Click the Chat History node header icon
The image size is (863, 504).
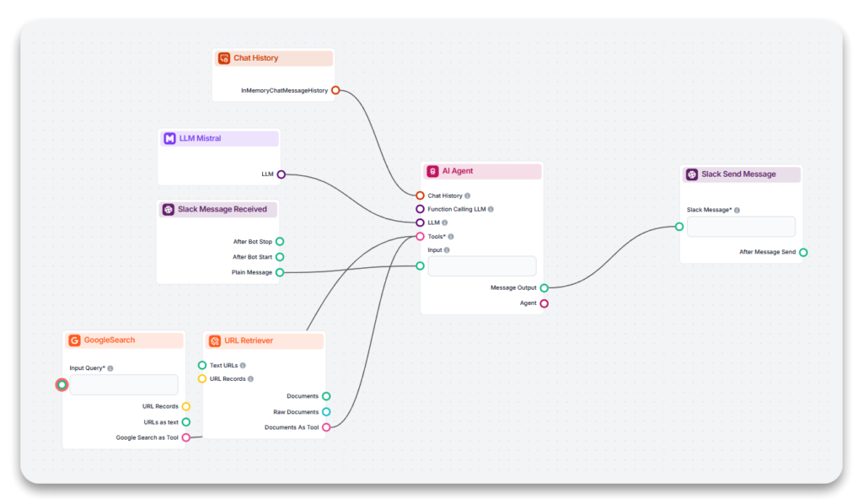pos(224,57)
